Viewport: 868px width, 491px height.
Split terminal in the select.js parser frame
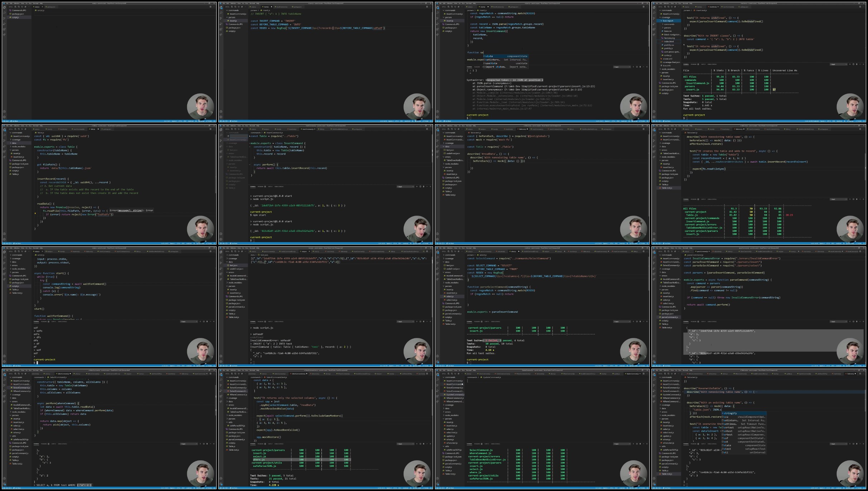[x=637, y=321]
